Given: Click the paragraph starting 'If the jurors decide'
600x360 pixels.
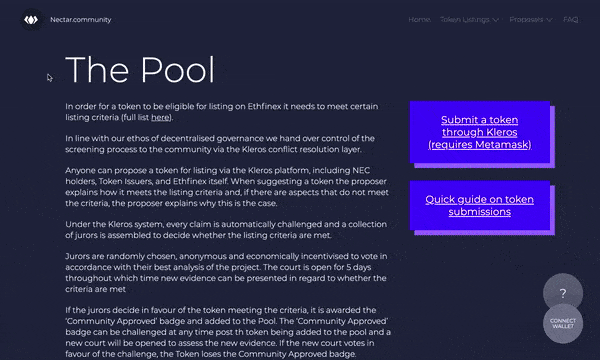Looking at the screenshot, I should (x=228, y=332).
